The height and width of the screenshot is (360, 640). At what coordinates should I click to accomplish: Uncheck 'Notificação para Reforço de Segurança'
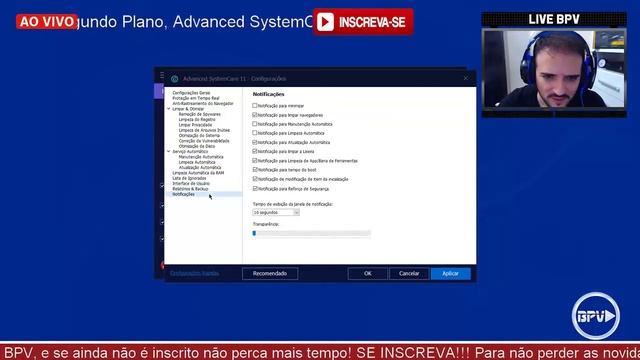255,189
